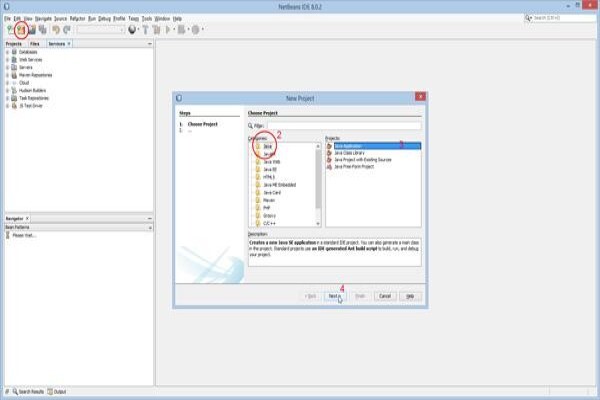Screen dimensions: 600x400
Task: Select Groovy category
Action: [x=269, y=216]
